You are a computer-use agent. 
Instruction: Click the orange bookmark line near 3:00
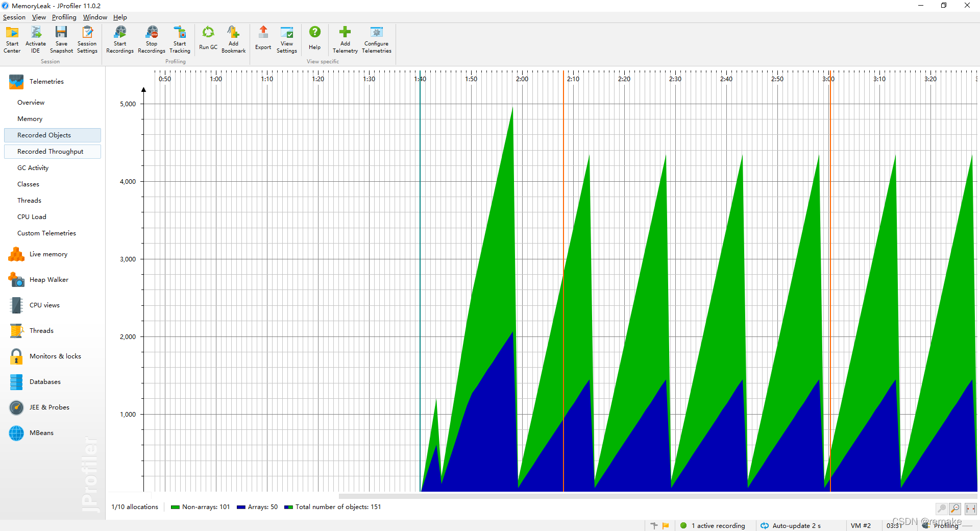830,281
